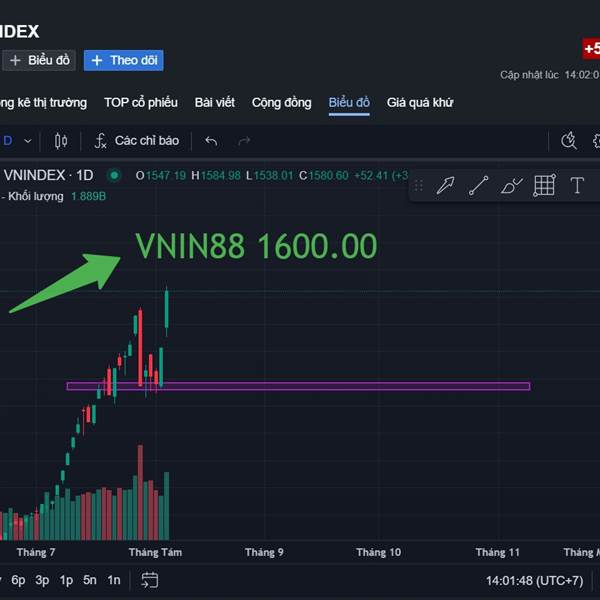
Task: Click the Tháng 11 time axis label
Action: tap(498, 552)
